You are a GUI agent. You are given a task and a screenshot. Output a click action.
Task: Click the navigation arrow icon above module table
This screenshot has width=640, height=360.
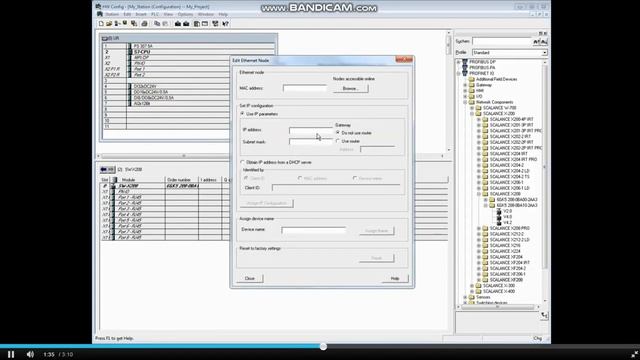coord(108,169)
